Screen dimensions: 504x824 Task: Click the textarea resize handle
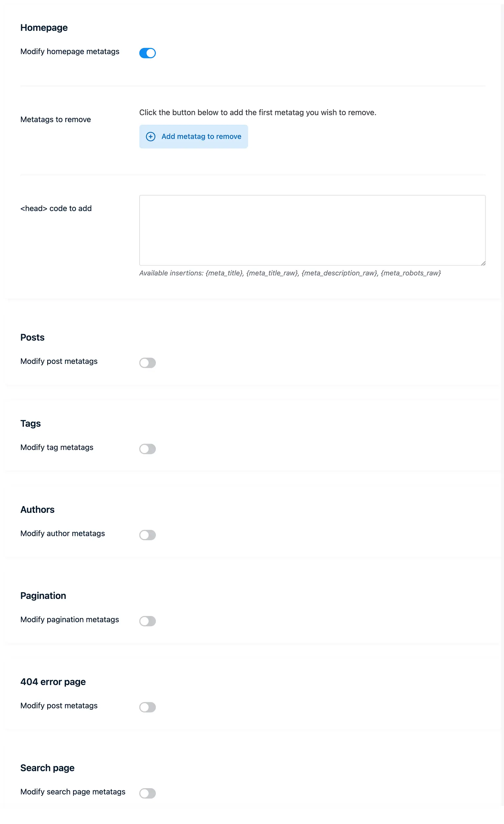(484, 263)
